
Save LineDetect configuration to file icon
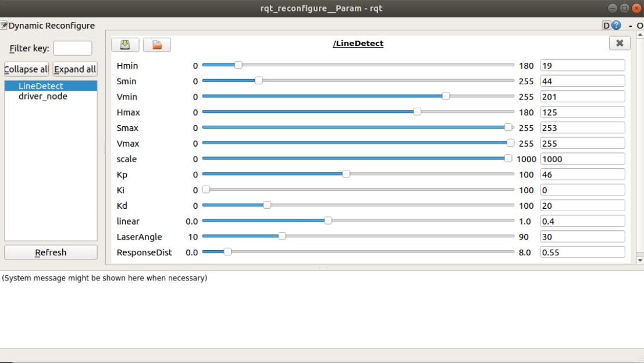(x=125, y=45)
